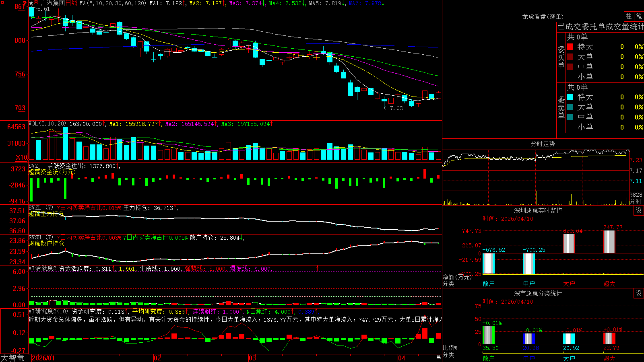Open 设 settings for 深市超赢分类统计
Screen dimensions: 644x362
pyautogui.click(x=639, y=293)
